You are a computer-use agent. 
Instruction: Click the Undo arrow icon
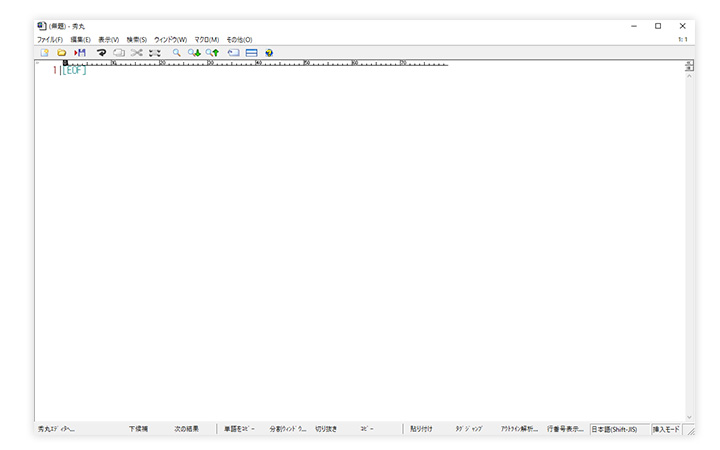(101, 52)
